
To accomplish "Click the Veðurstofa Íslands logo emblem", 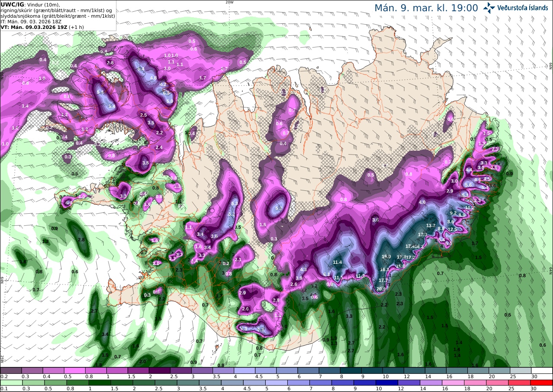I will coord(489,8).
